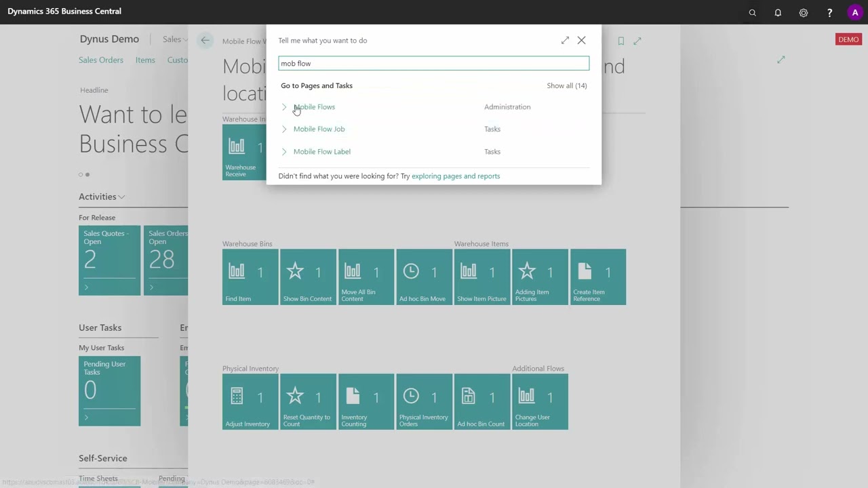Open the Ad hoc Bin Move tile
Image resolution: width=868 pixels, height=488 pixels.
[424, 277]
